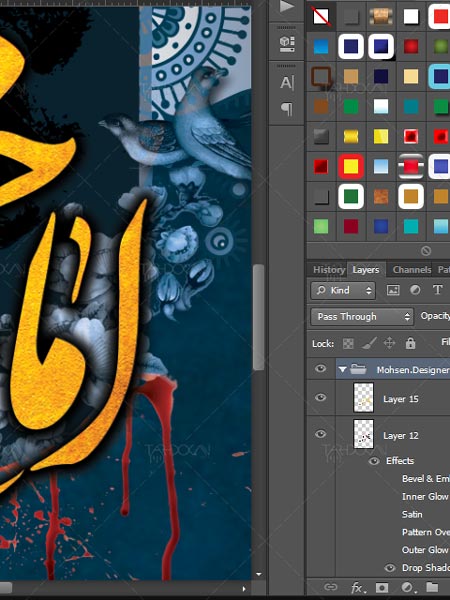The width and height of the screenshot is (450, 600).
Task: Hide the Mohsen.Designer group
Action: pos(321,368)
